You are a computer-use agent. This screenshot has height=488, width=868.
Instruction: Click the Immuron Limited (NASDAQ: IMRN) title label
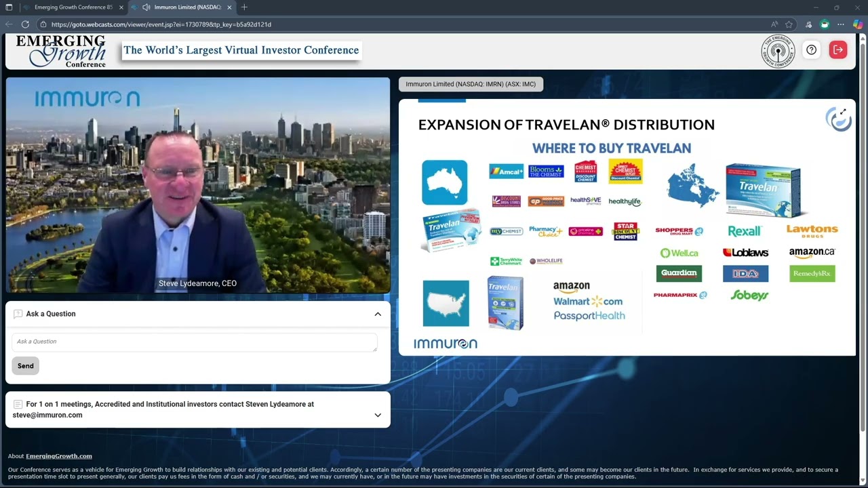(x=471, y=84)
